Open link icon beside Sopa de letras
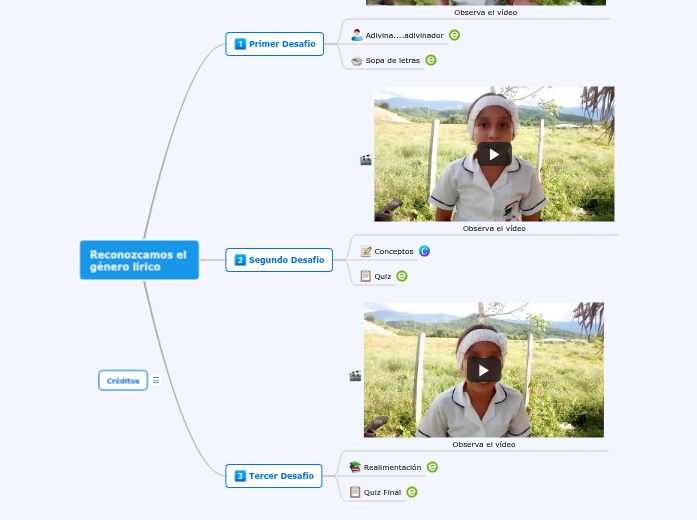697x520 pixels. (x=431, y=60)
